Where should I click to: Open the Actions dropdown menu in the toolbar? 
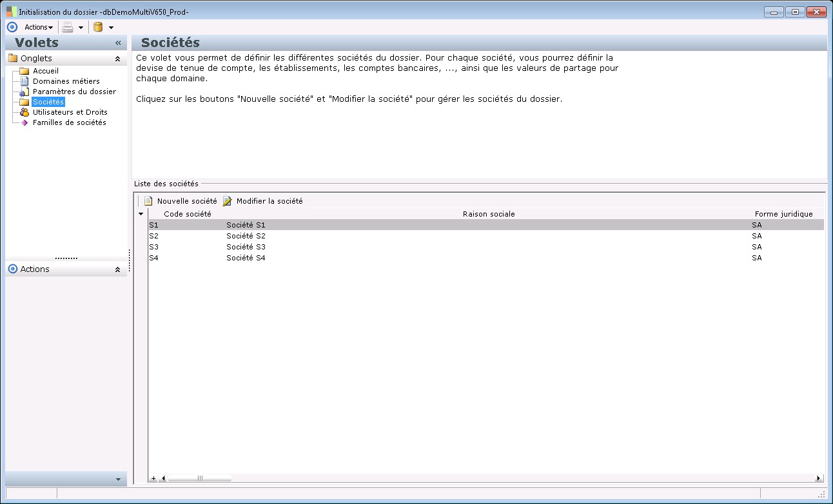pos(38,27)
